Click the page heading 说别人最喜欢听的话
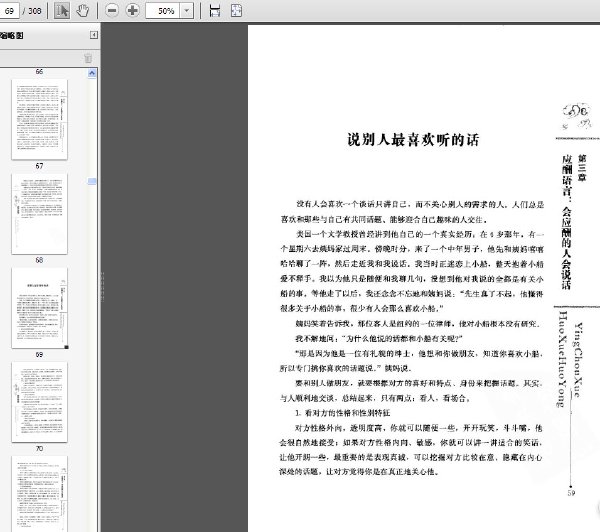Viewport: 600px width, 532px height. click(413, 140)
